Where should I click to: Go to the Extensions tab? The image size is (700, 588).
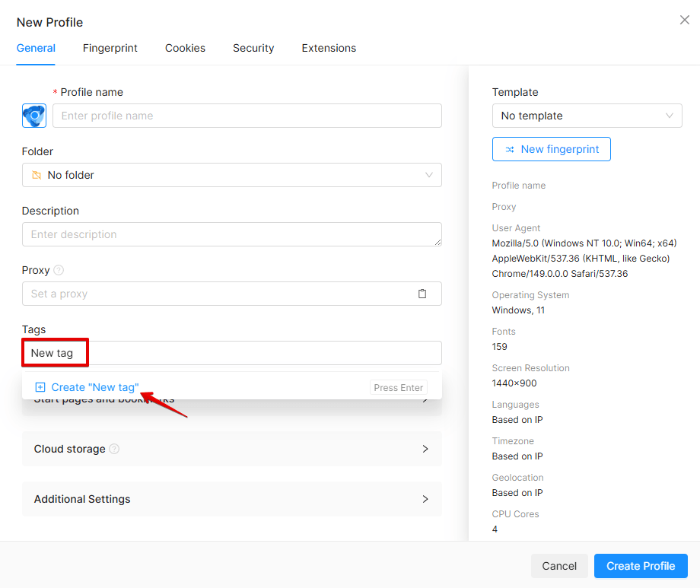(x=329, y=48)
